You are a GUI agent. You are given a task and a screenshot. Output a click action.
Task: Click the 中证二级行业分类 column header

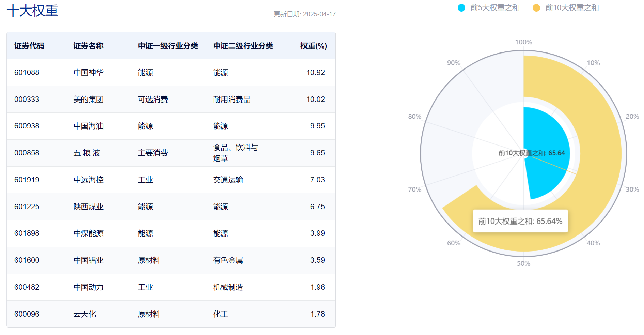tap(243, 46)
